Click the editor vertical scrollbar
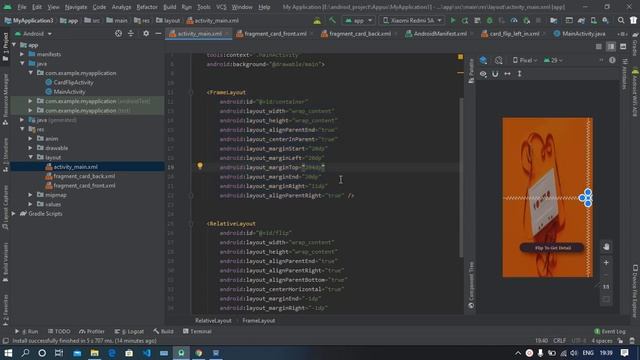The width and height of the screenshot is (640, 360). point(460,178)
